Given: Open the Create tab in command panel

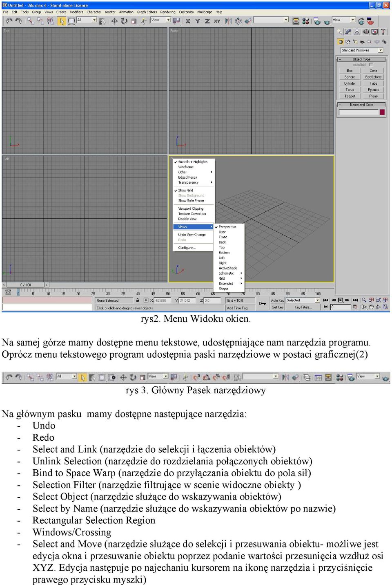Looking at the screenshot, I should [x=340, y=31].
